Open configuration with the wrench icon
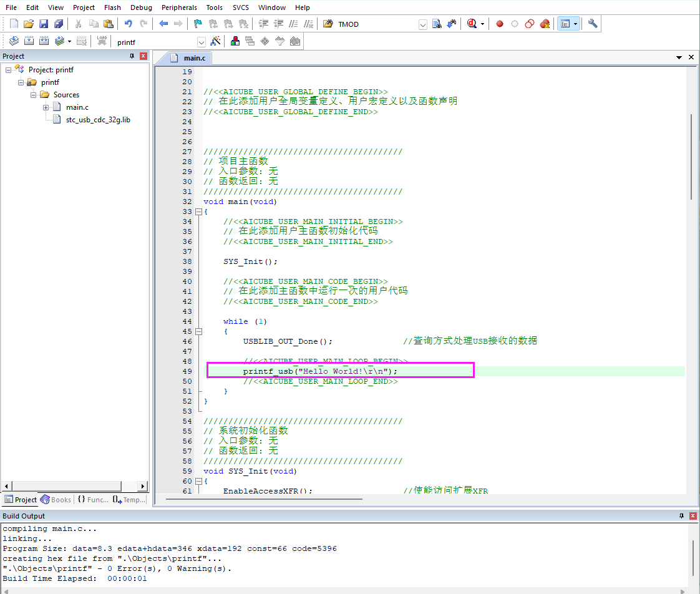This screenshot has height=594, width=700. pyautogui.click(x=593, y=24)
